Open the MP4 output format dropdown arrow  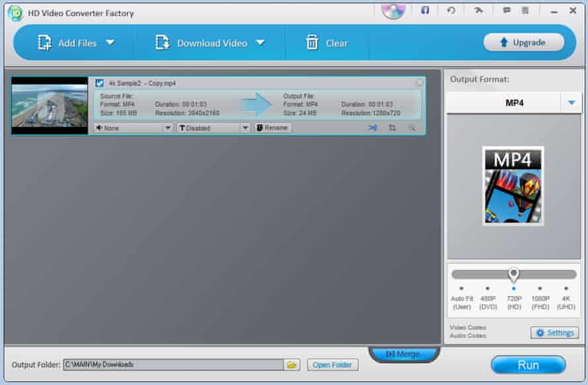571,103
